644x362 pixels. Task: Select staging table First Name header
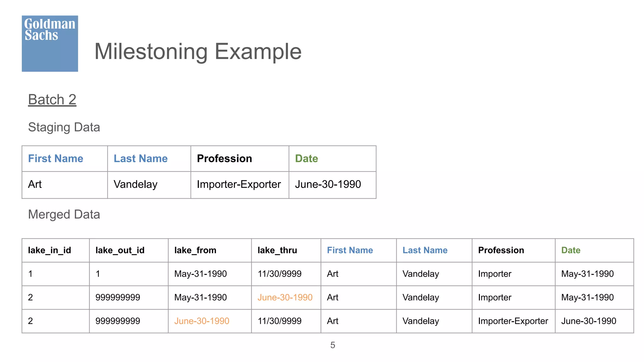coord(56,159)
